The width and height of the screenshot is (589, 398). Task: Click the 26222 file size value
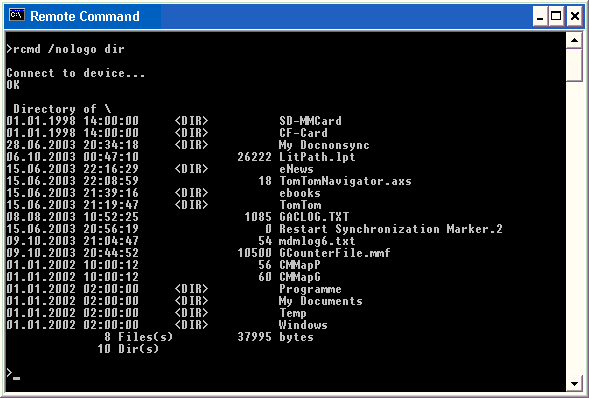coord(254,157)
